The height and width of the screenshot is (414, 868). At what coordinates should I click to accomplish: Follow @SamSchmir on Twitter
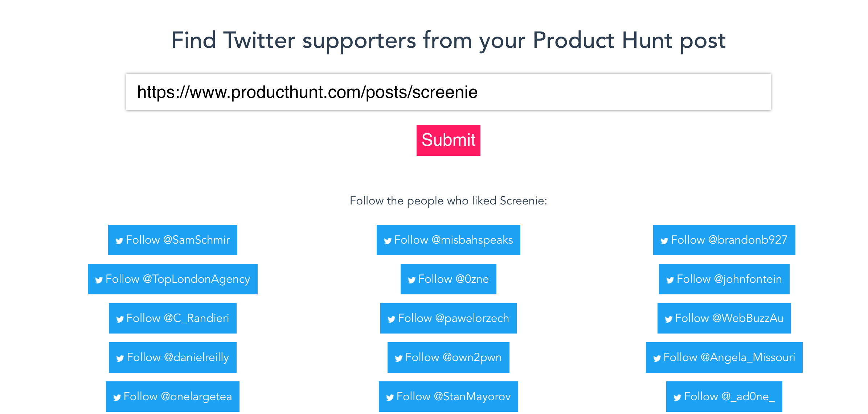(x=172, y=240)
